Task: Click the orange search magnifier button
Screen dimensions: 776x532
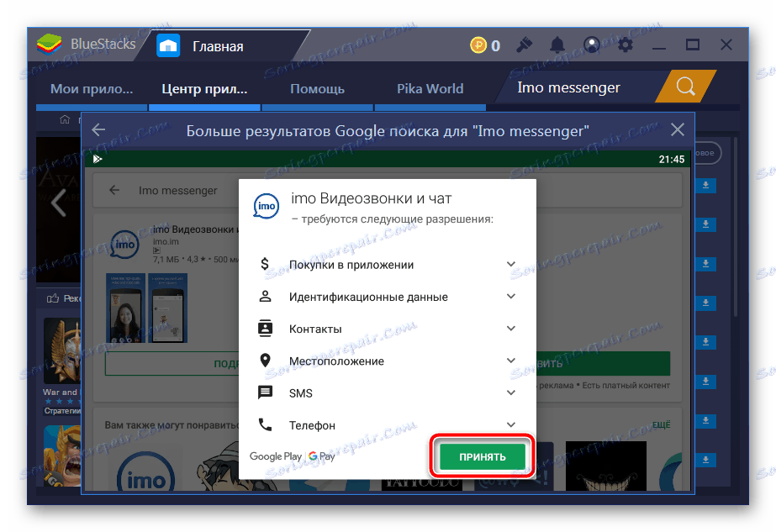Action: click(685, 87)
